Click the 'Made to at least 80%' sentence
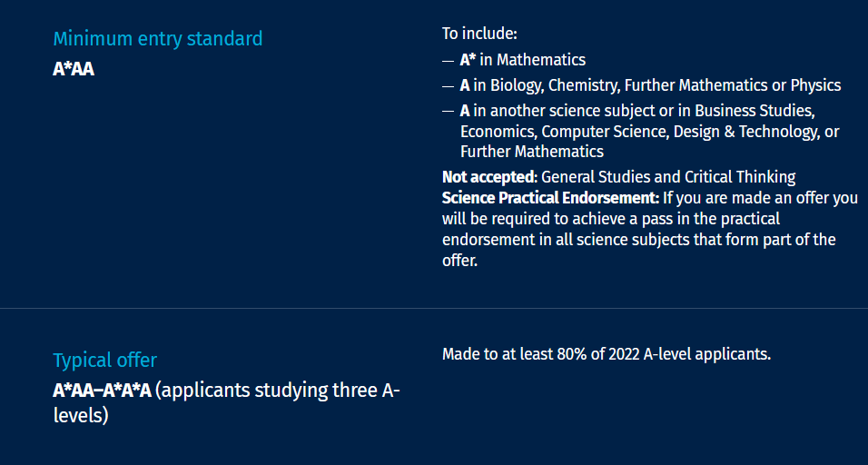The width and height of the screenshot is (868, 465). click(x=607, y=354)
